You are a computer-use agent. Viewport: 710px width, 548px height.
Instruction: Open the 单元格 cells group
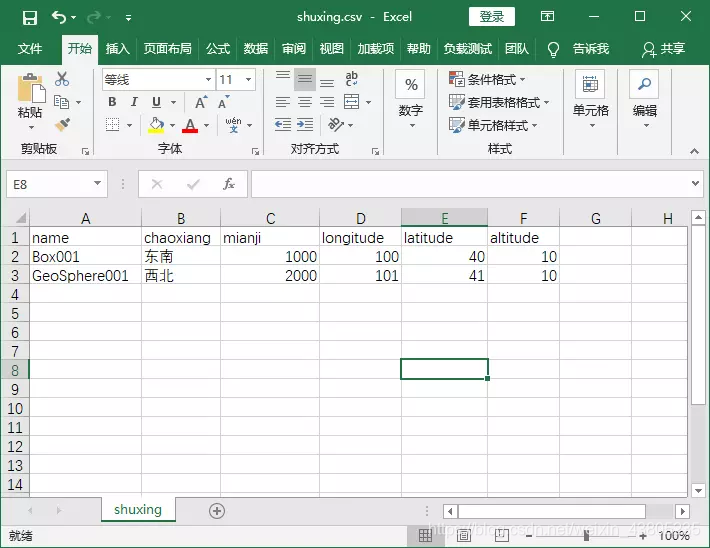[590, 100]
